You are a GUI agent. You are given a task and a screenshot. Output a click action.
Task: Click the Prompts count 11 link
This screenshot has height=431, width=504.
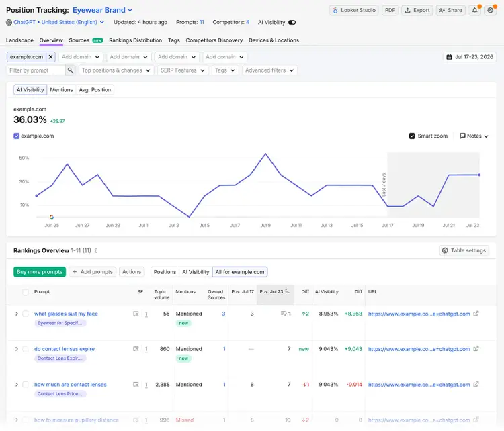pos(202,22)
